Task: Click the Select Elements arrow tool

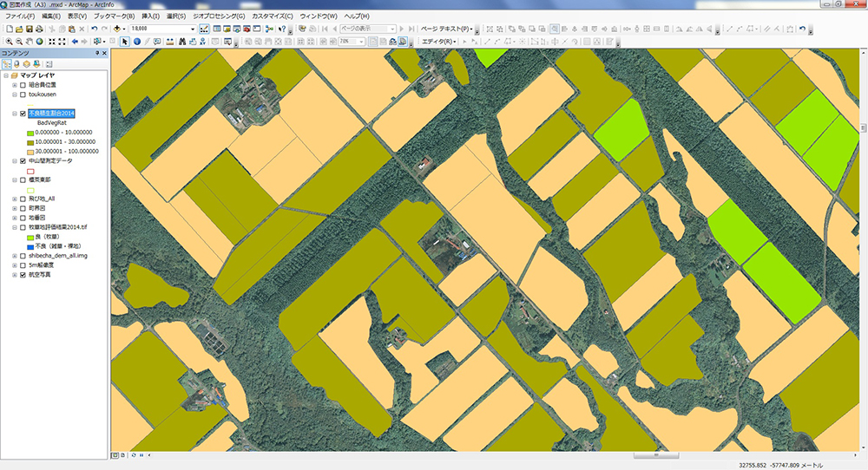Action: click(x=124, y=41)
